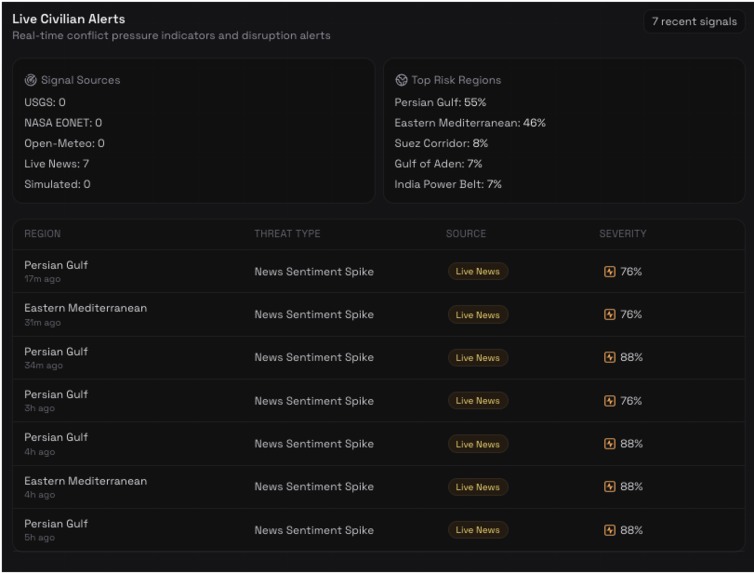The image size is (754, 573).
Task: Click 76% severity value in 31m ago row
Action: pyautogui.click(x=631, y=314)
